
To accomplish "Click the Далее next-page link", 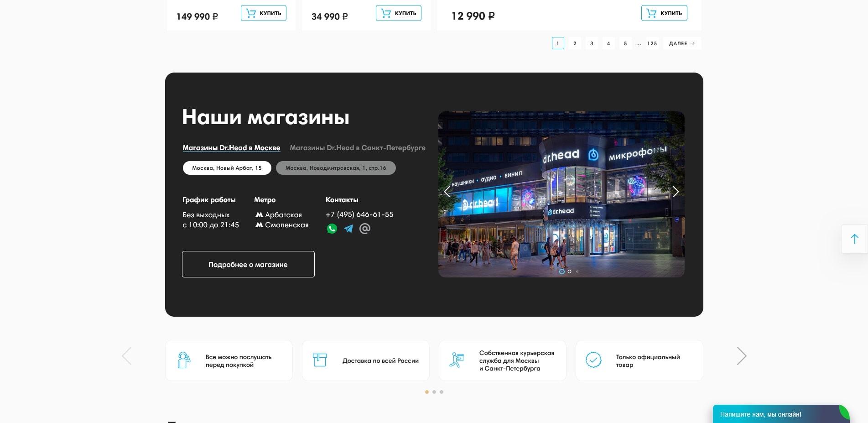I will pos(681,43).
